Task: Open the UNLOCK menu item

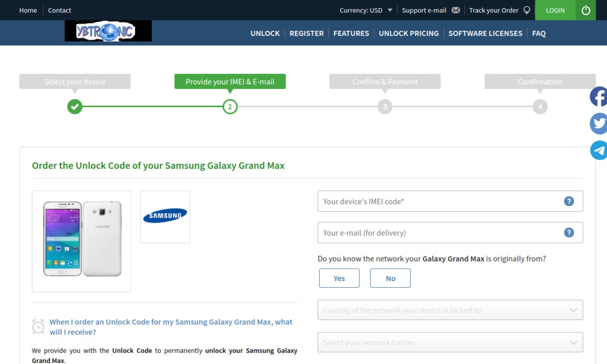Action: click(265, 33)
